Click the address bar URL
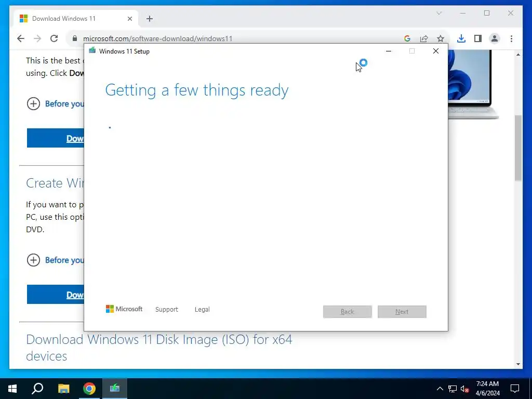This screenshot has width=532, height=399. [x=158, y=38]
